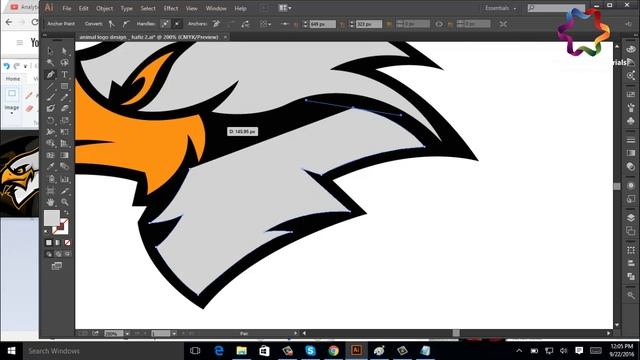
Task: Select the Column Graph tool
Action: tap(64, 179)
